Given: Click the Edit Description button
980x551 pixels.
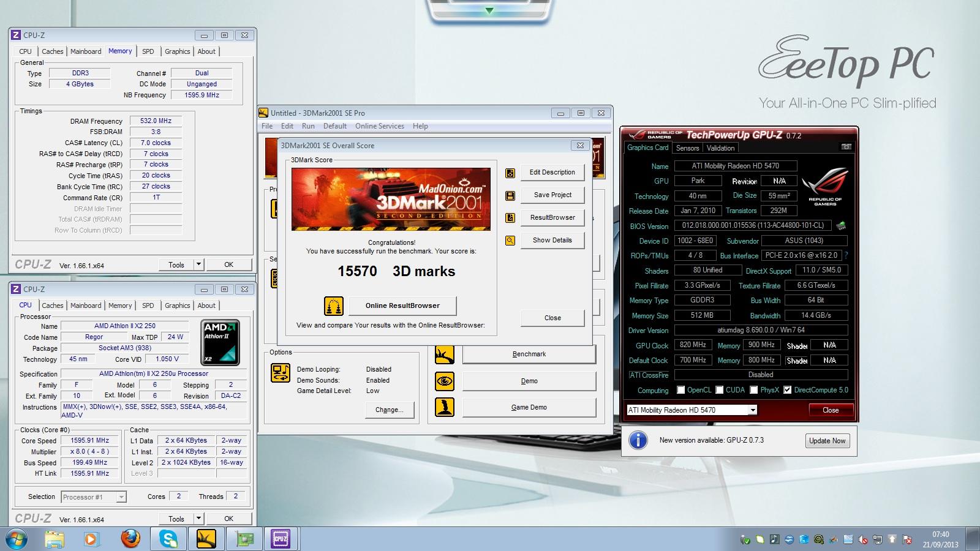Looking at the screenshot, I should [552, 173].
